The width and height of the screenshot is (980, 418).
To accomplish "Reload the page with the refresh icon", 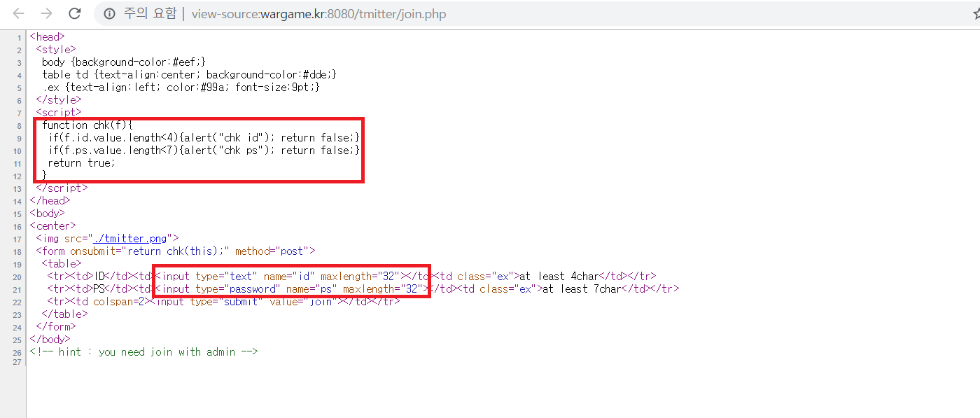I will pos(74,14).
